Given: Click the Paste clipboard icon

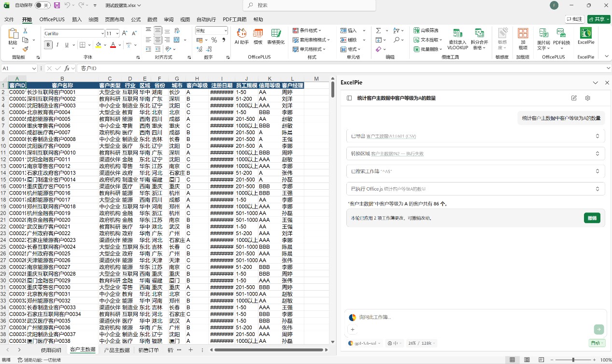Looking at the screenshot, I should tap(13, 34).
